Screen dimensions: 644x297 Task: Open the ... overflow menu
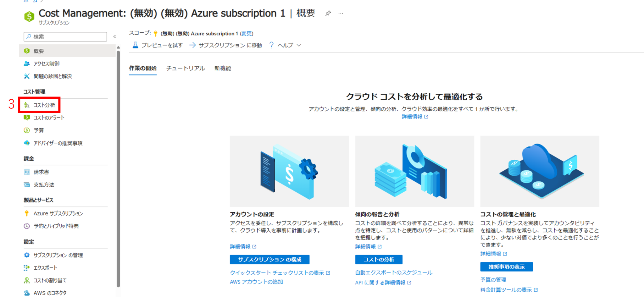point(341,13)
